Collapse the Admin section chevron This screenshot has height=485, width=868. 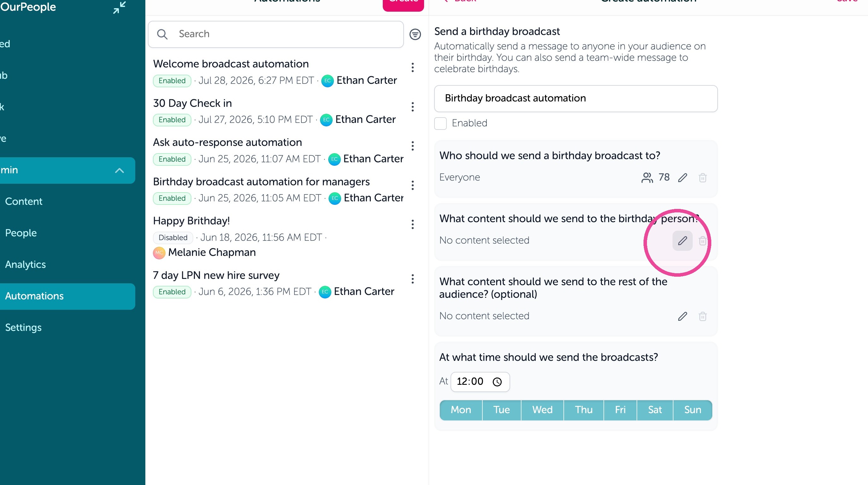[119, 170]
